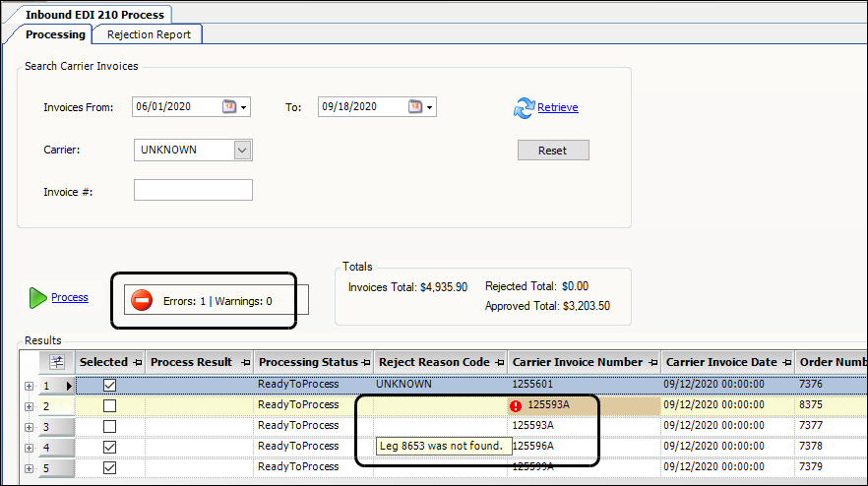Pin the Carrier Invoice Number column
Image resolution: width=868 pixels, height=486 pixels.
[651, 362]
